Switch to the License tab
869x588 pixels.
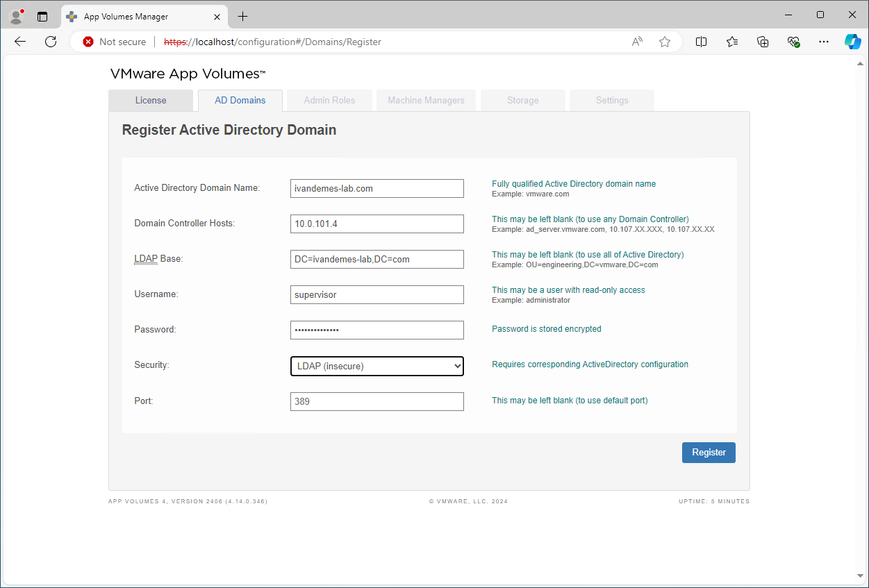[x=151, y=100]
